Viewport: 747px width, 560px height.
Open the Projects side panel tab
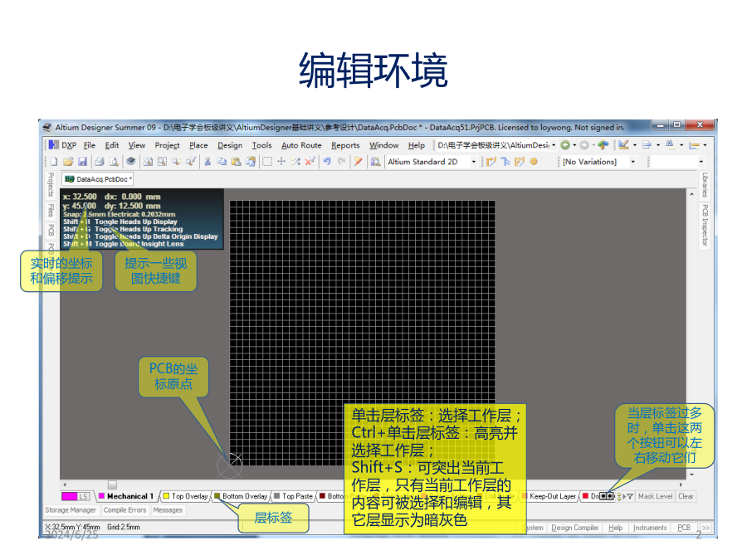(x=51, y=185)
